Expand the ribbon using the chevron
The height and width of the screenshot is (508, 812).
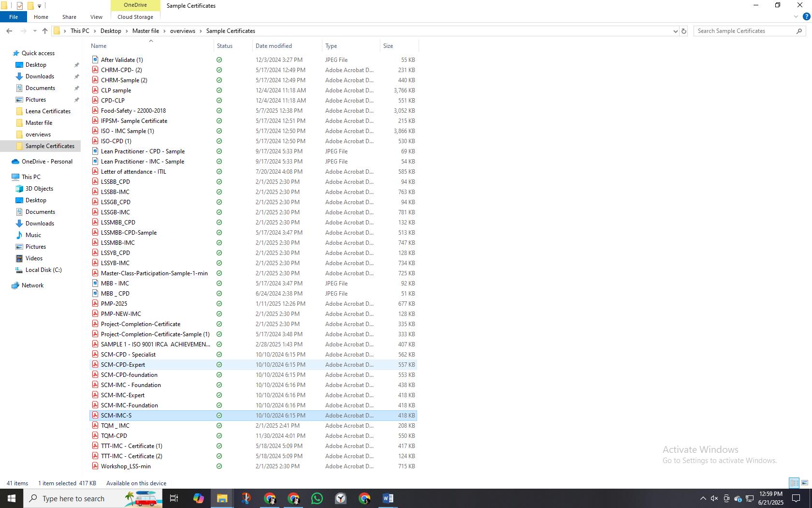pos(796,16)
